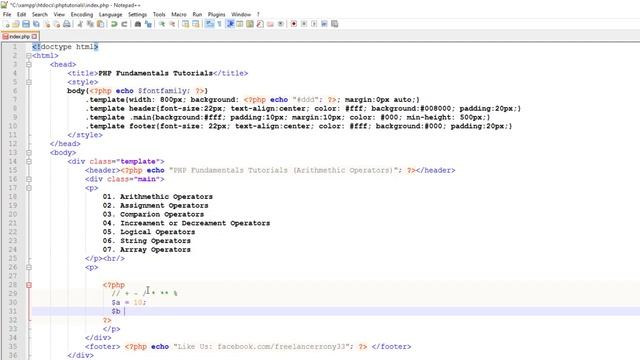The image size is (640, 360).
Task: Click the Zoom Out toolbar icon
Action: 172,24
